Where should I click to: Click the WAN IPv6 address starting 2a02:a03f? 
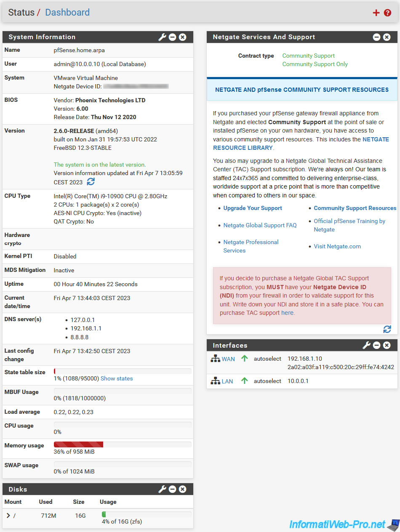point(341,367)
